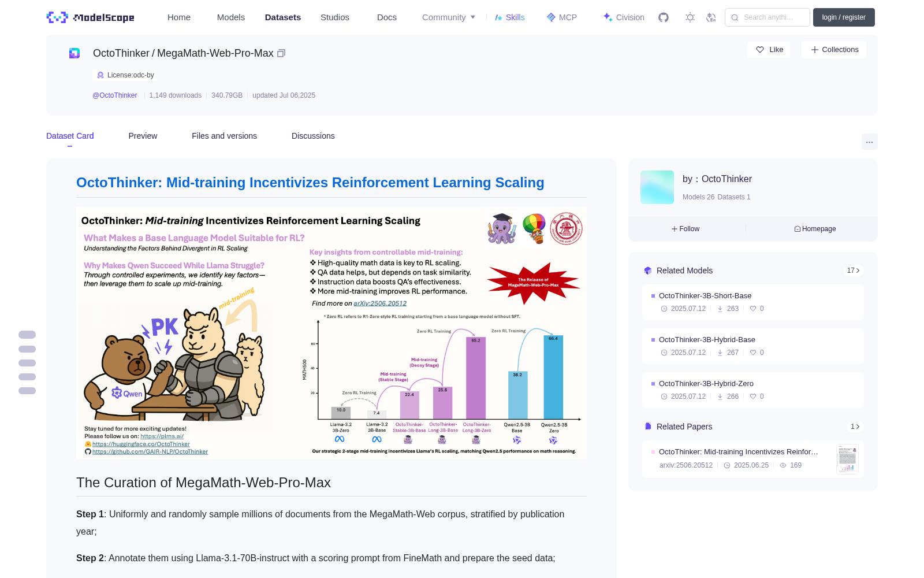Click heart icon on OctoThinker-3B-Hybrid-Zero row
Screen dimensions: 924x578
[753, 397]
